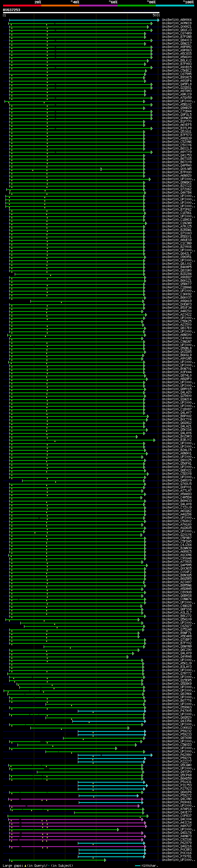
Task: Open hit UniRef100_C6T4R9
Action: 177,33
